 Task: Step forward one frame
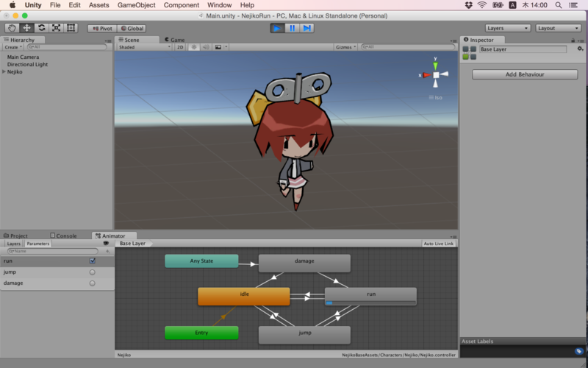pyautogui.click(x=306, y=28)
